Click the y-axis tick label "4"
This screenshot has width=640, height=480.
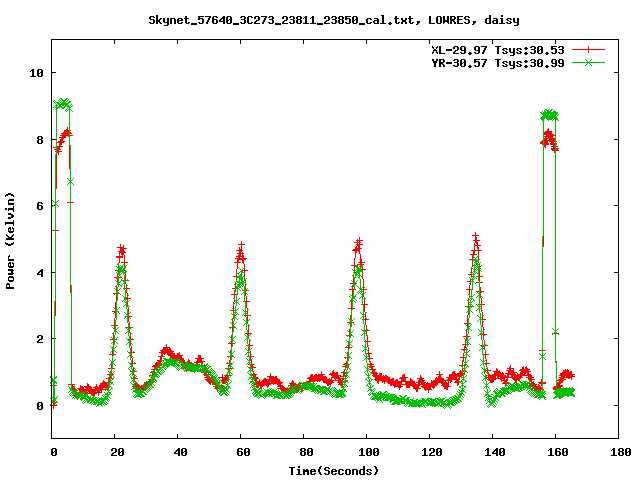[x=40, y=273]
